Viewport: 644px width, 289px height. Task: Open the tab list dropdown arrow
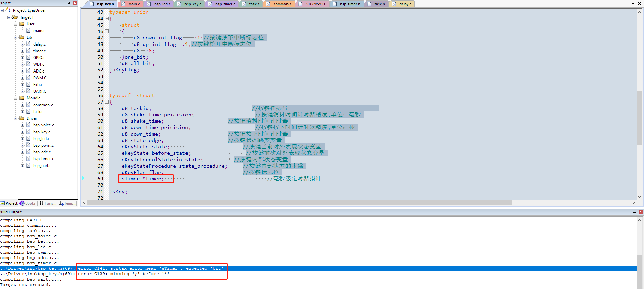[633, 4]
